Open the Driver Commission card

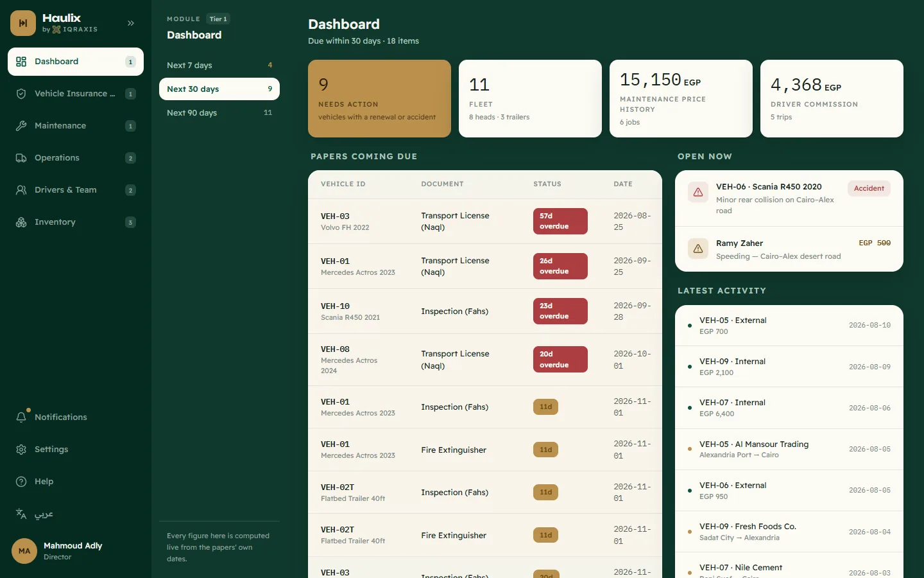[832, 98]
